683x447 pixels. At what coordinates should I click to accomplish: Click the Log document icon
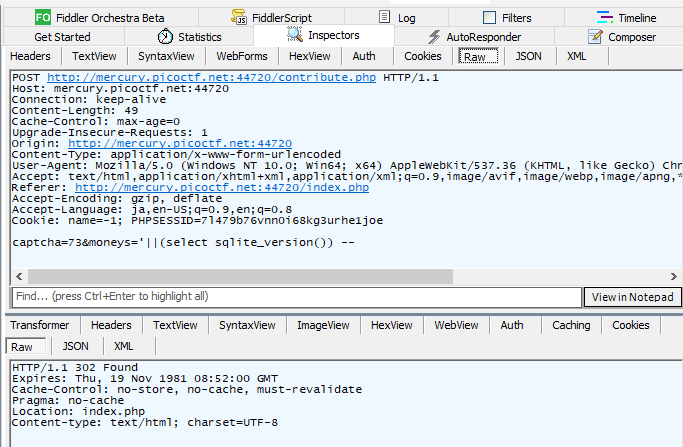point(384,17)
